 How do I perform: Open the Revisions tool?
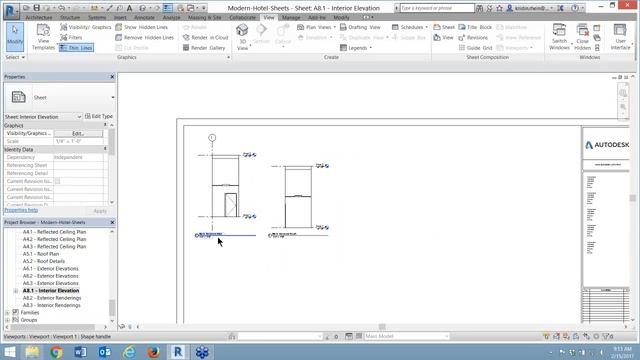(473, 38)
